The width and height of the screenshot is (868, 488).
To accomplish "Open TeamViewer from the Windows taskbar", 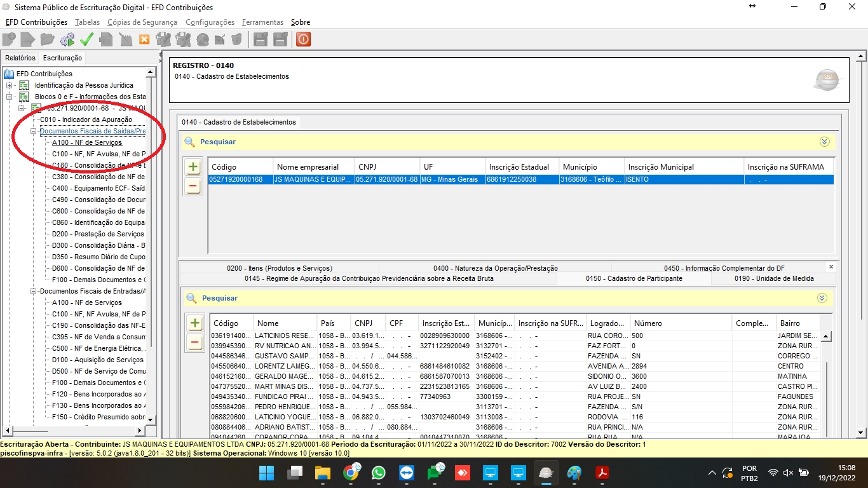I will tap(406, 473).
